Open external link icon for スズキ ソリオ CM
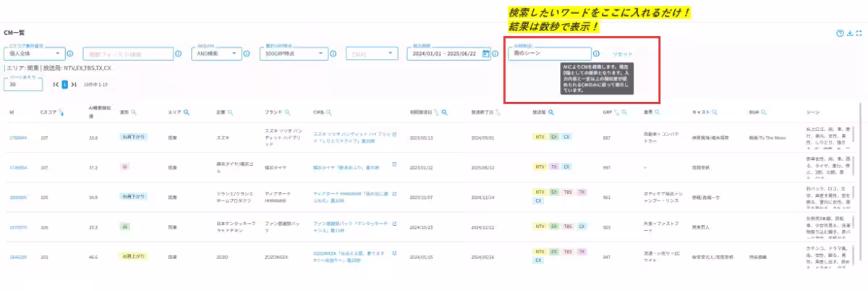Screen dimensions: 868x291 pos(394,135)
